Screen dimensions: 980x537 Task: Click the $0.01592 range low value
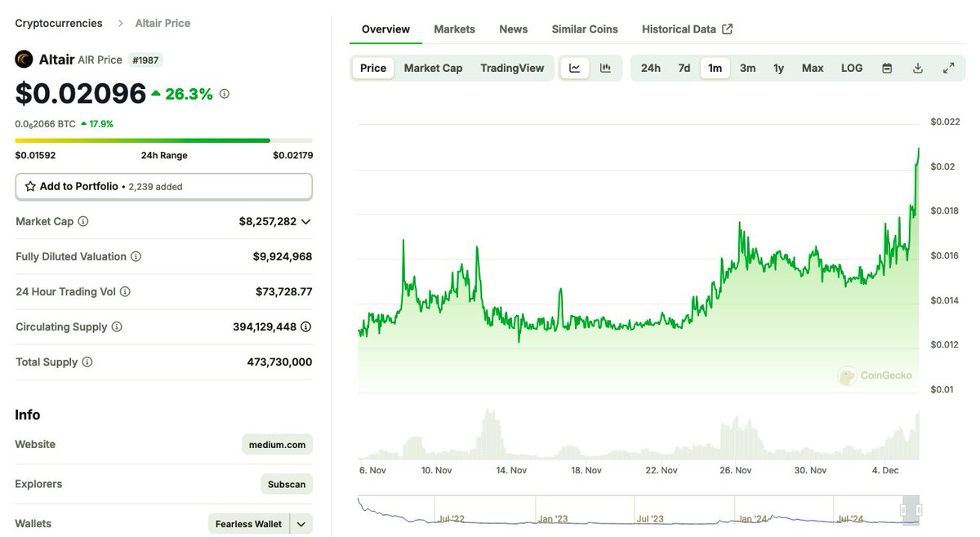coord(35,155)
